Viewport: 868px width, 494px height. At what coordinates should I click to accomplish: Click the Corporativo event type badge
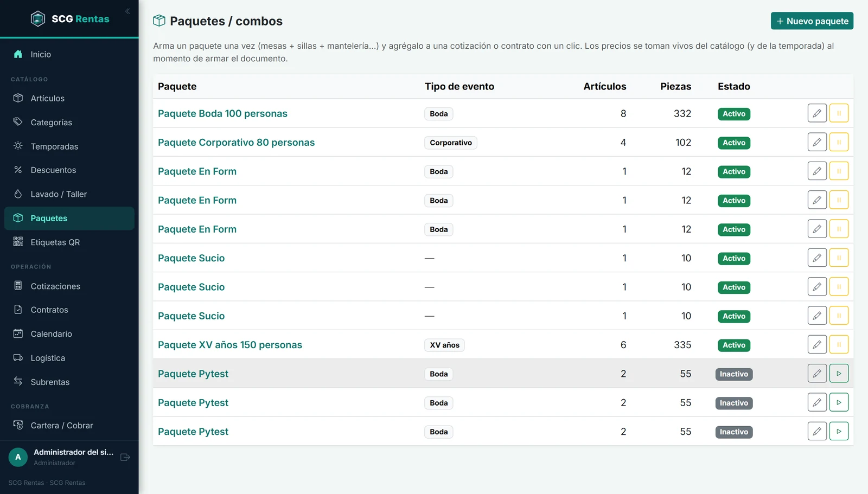(x=451, y=143)
